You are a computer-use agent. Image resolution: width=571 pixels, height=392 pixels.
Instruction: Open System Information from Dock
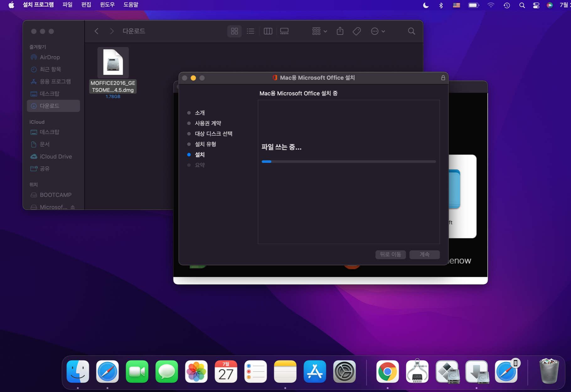pyautogui.click(x=417, y=372)
